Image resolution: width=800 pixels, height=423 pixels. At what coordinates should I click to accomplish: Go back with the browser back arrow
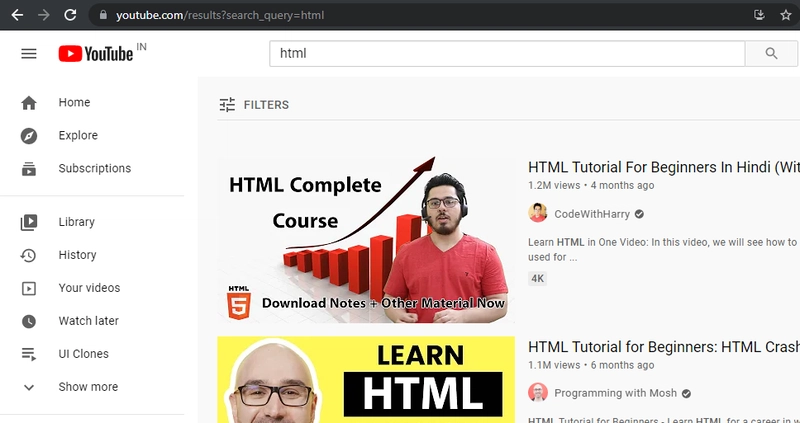pos(17,15)
